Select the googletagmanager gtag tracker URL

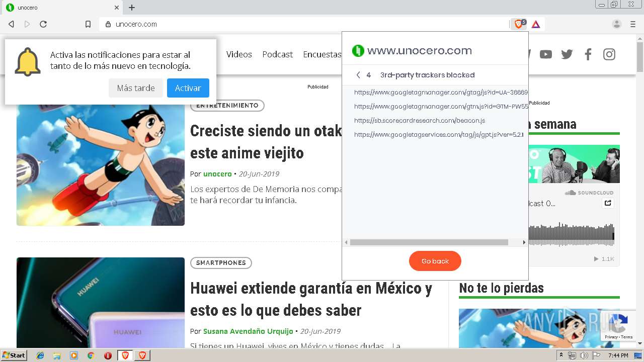tap(441, 93)
